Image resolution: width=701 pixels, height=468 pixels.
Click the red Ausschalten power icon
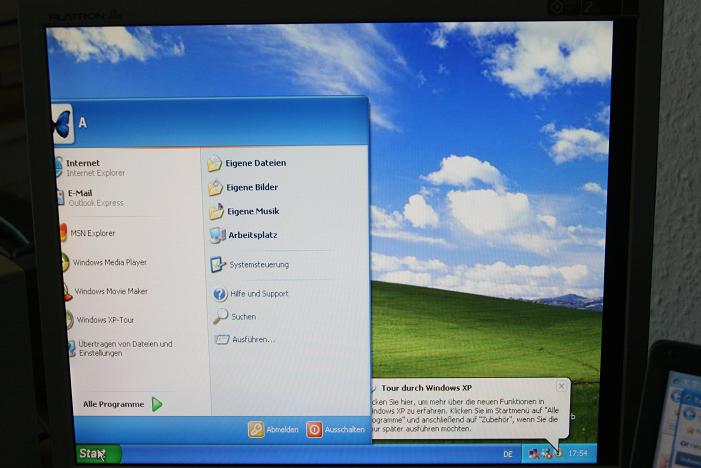coord(314,430)
